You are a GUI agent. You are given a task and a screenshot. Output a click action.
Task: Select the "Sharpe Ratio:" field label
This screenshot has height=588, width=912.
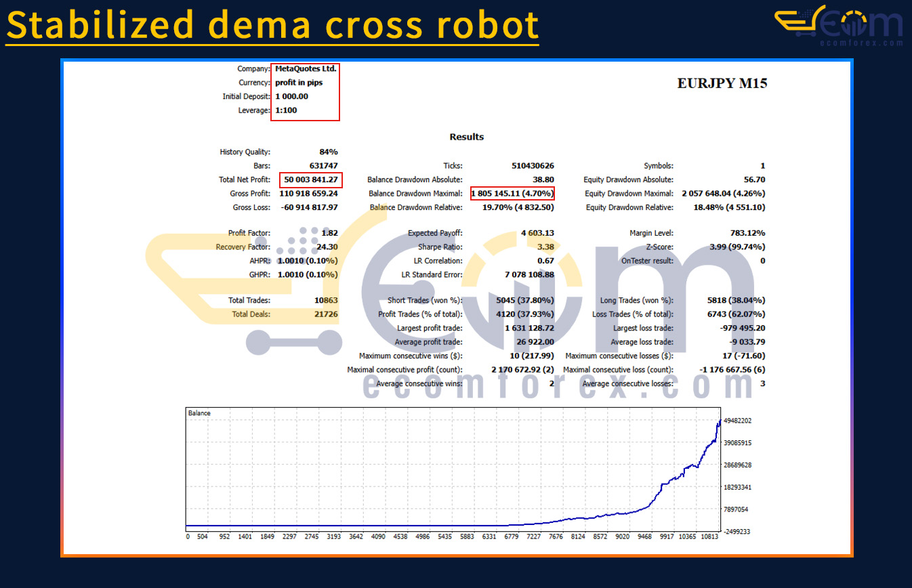(x=440, y=247)
